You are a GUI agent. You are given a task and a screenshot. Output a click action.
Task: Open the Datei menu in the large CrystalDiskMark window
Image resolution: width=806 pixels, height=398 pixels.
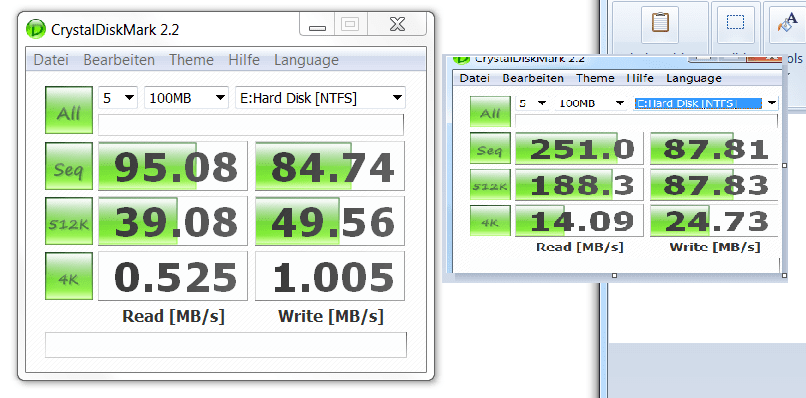51,60
